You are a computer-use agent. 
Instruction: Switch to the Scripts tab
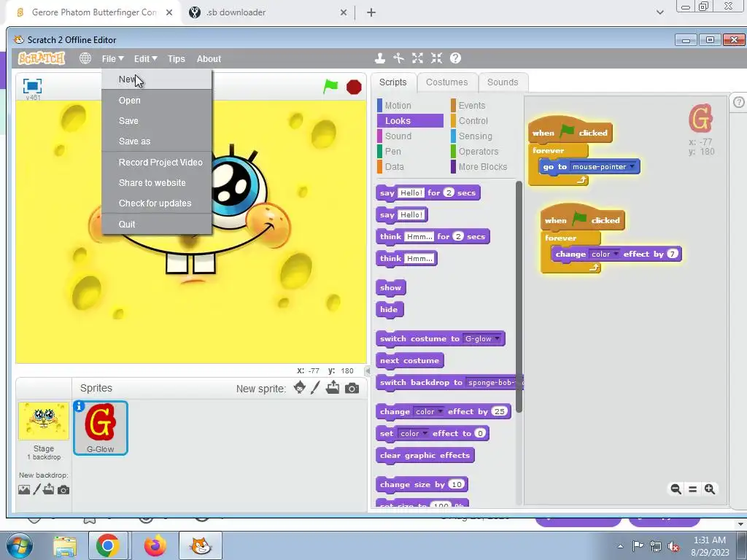[393, 82]
